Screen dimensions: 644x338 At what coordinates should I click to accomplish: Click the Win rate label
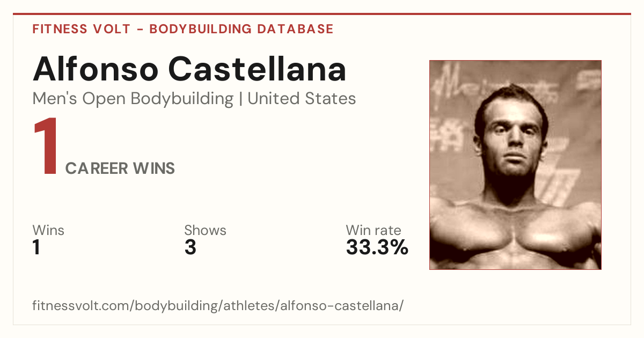point(374,230)
